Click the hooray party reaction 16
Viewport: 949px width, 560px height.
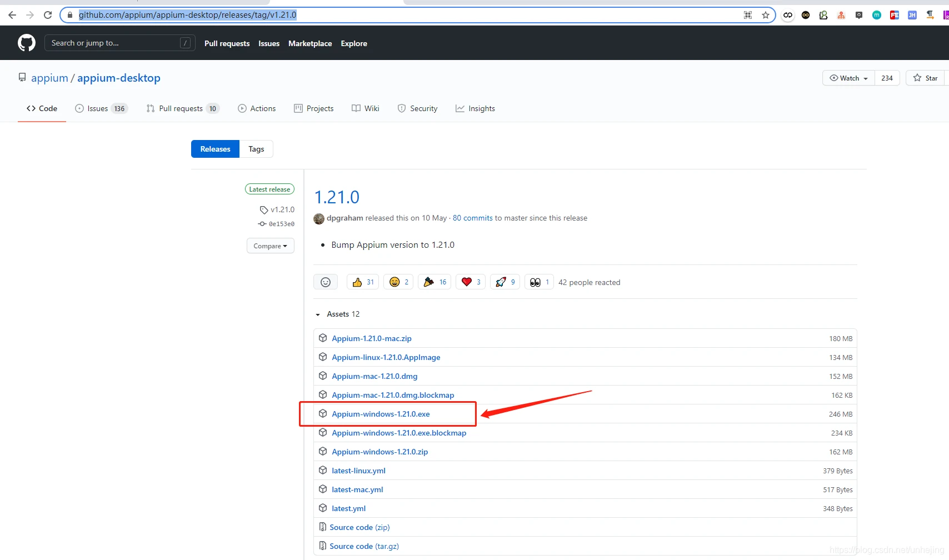tap(434, 282)
